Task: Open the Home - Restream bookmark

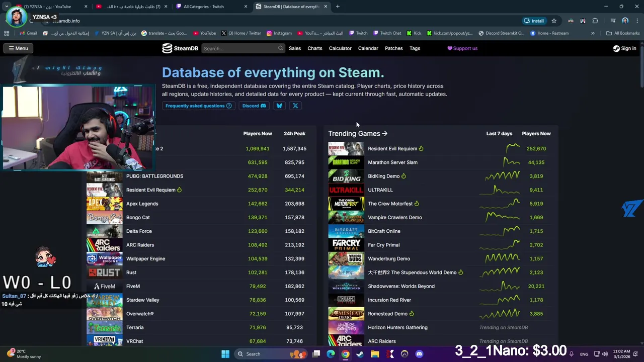Action: (549, 33)
